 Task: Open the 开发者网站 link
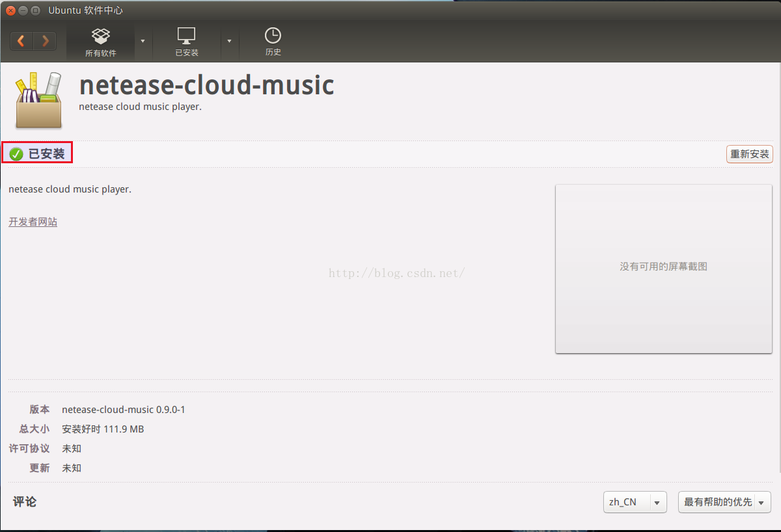(33, 222)
